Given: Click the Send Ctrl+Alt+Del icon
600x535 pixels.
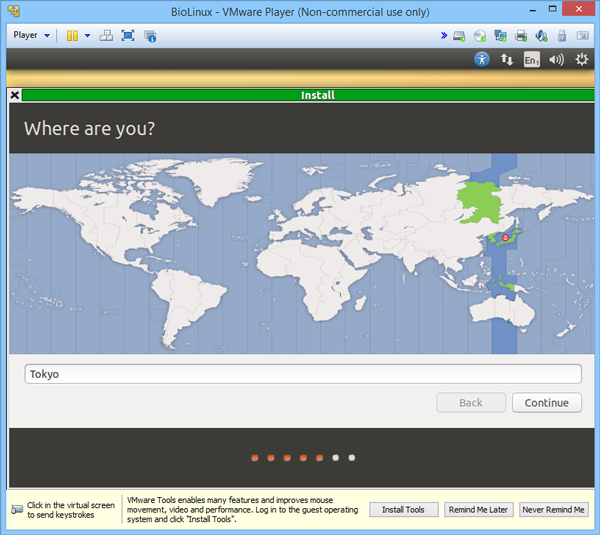Looking at the screenshot, I should (x=106, y=36).
